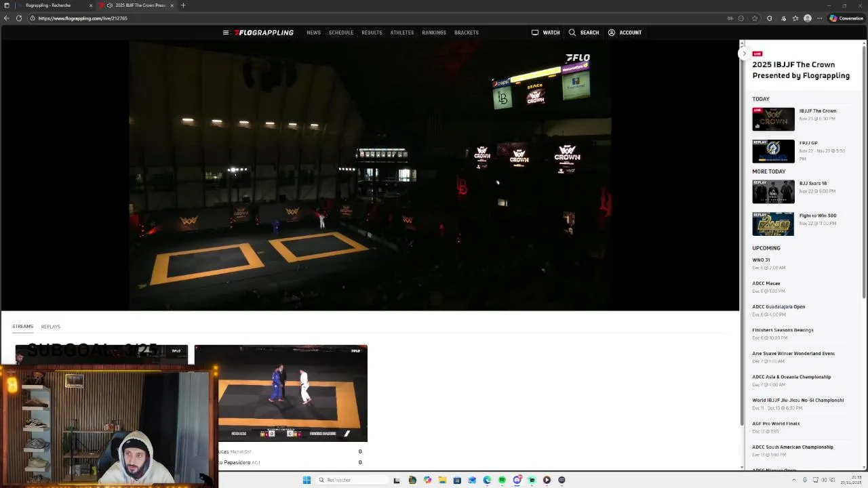Open the Copilot Conversation button
The image size is (868, 488).
point(846,18)
